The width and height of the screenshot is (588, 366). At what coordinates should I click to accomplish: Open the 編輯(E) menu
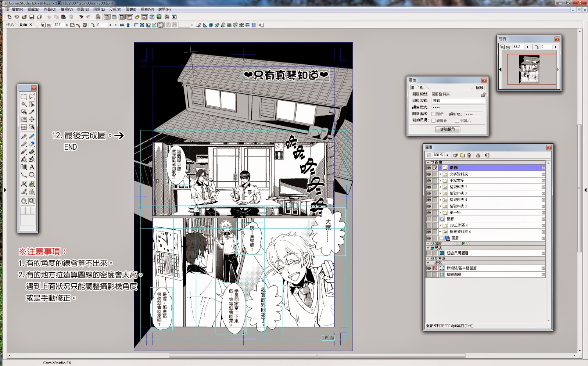[33, 10]
